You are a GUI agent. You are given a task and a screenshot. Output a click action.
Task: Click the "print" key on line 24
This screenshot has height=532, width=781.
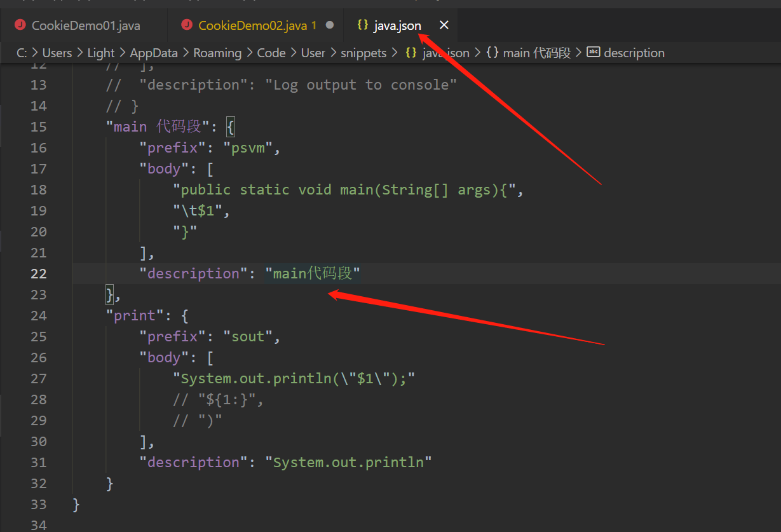(x=135, y=315)
